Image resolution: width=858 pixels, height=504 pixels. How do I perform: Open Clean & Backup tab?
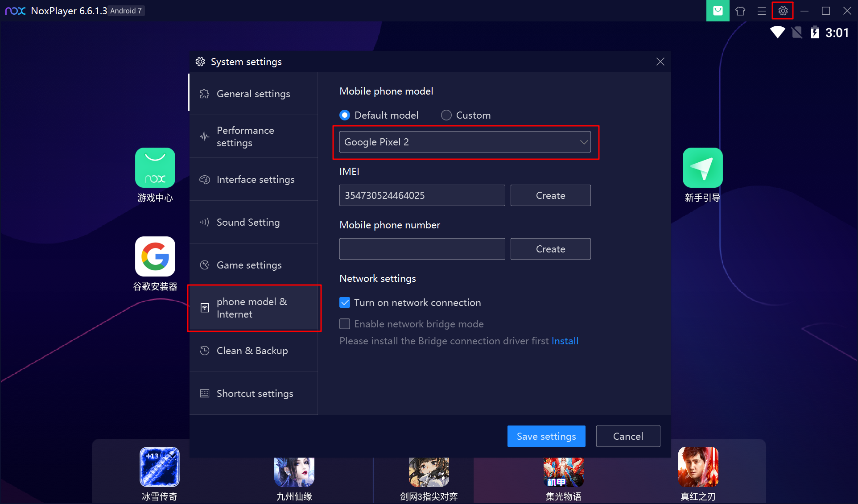[x=253, y=351]
